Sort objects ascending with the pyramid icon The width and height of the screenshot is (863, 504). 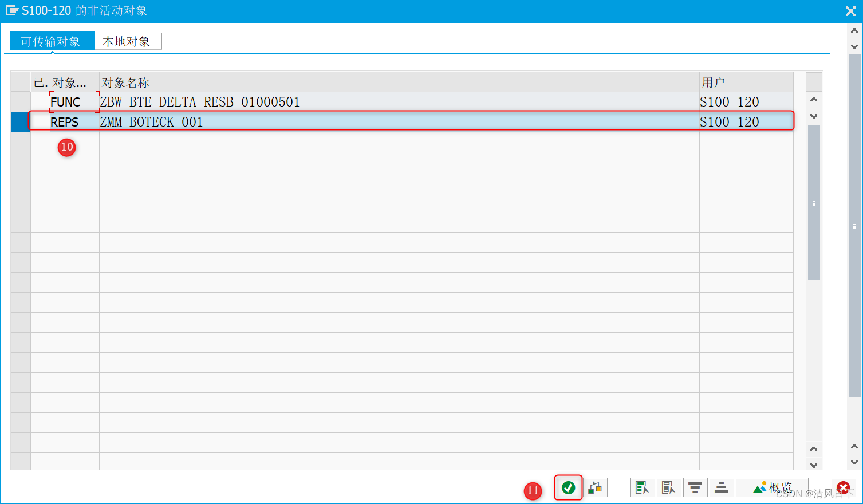tap(722, 487)
